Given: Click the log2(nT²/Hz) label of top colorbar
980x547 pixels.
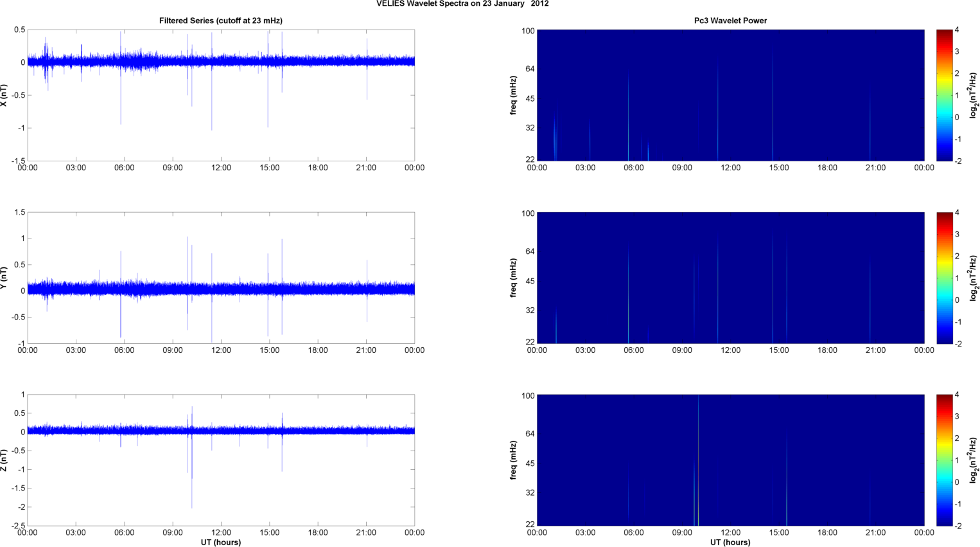Looking at the screenshot, I should tap(974, 95).
